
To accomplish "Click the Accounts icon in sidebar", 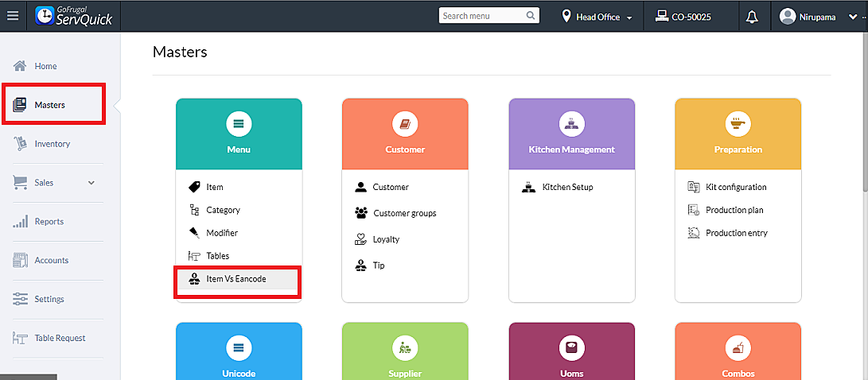I will coord(20,260).
